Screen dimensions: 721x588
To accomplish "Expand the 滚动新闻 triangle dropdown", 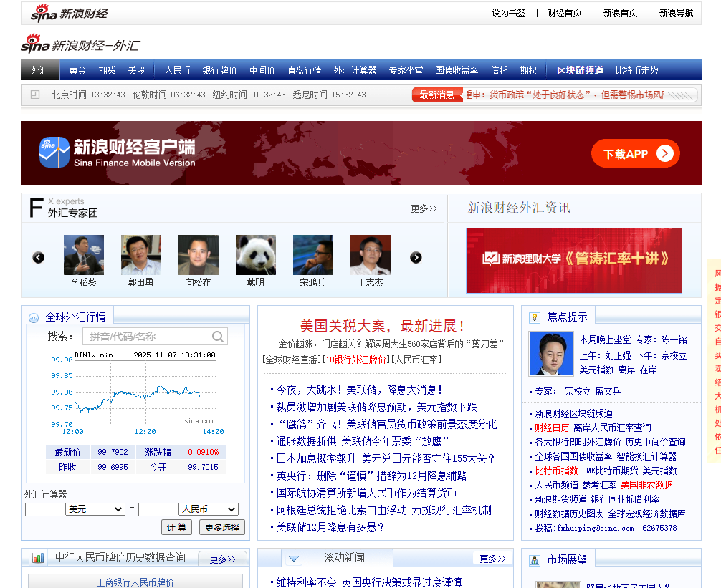I will (294, 558).
